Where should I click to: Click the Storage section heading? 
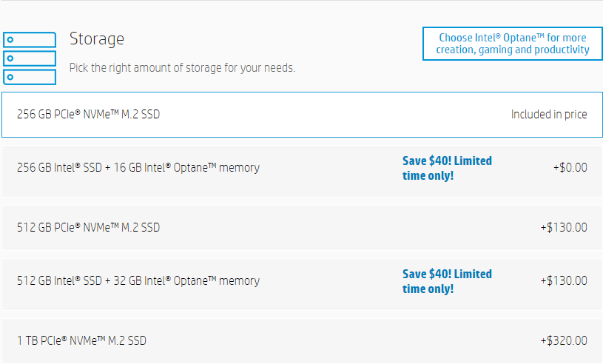point(96,38)
